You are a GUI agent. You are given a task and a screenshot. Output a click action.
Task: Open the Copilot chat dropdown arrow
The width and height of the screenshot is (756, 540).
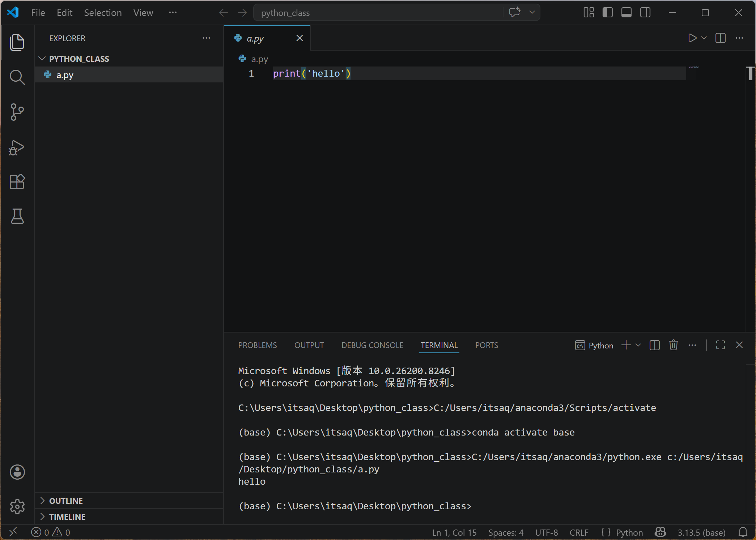[532, 13]
